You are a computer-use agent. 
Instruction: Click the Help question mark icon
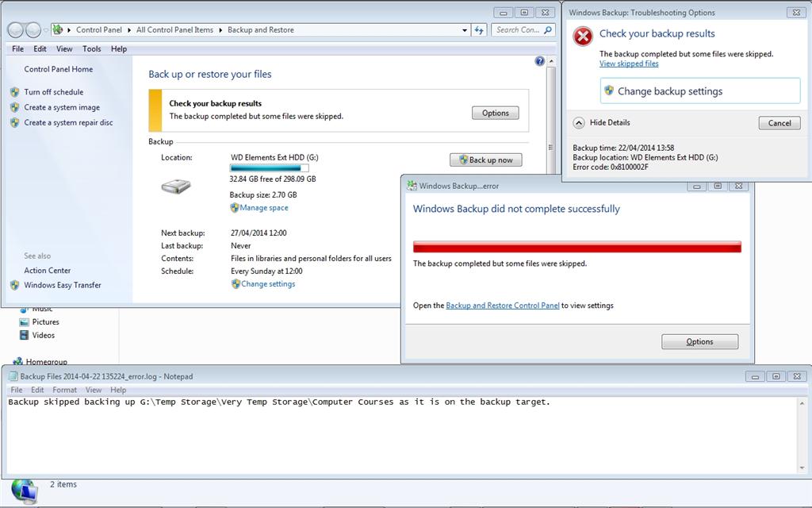click(539, 60)
